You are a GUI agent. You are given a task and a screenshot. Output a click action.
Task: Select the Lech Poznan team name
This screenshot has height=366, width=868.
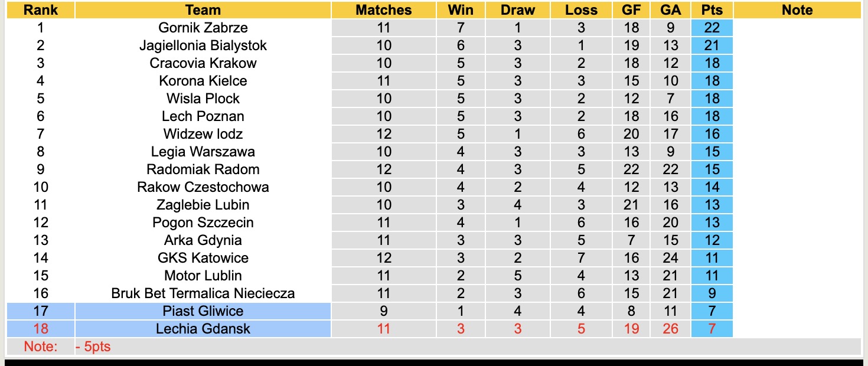[203, 116]
